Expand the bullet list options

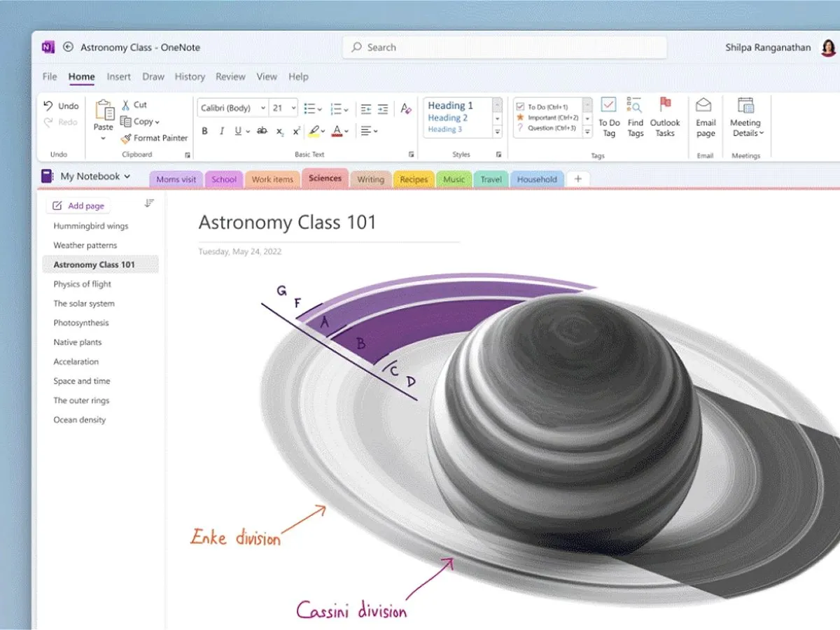(320, 109)
